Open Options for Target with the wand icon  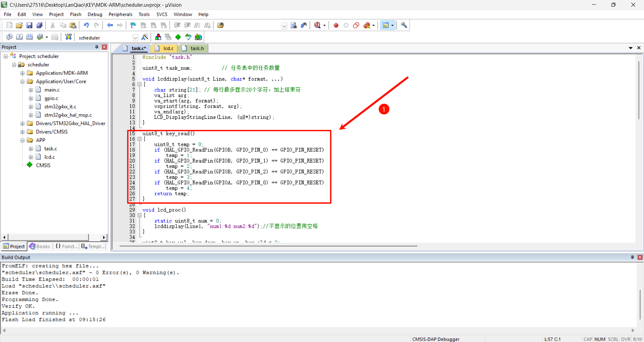[x=145, y=37]
